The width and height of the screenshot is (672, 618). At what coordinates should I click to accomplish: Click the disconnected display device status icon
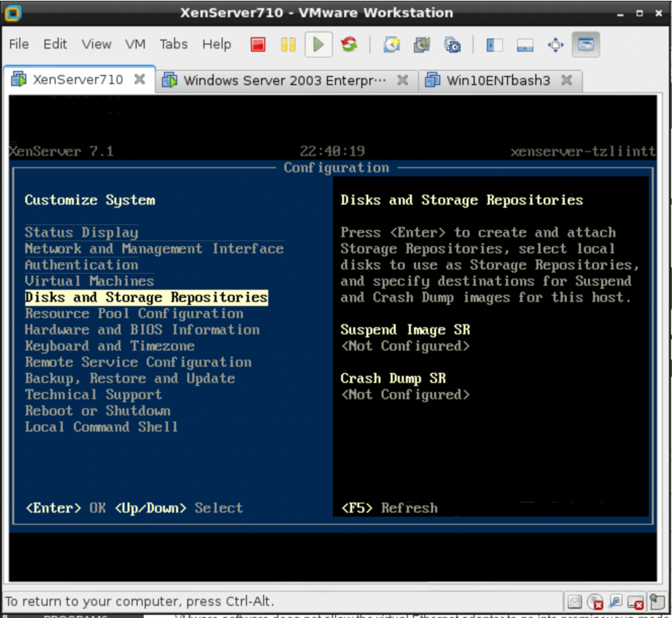click(635, 602)
